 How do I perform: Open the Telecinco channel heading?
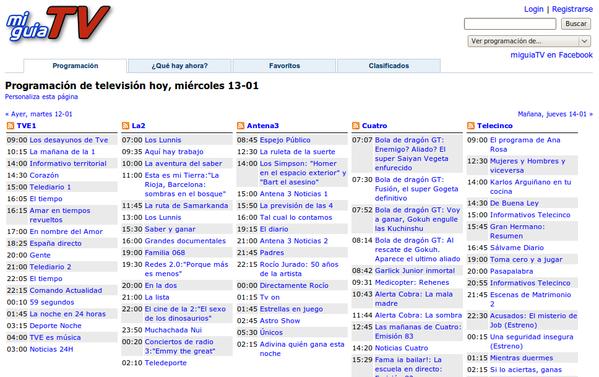click(x=495, y=126)
